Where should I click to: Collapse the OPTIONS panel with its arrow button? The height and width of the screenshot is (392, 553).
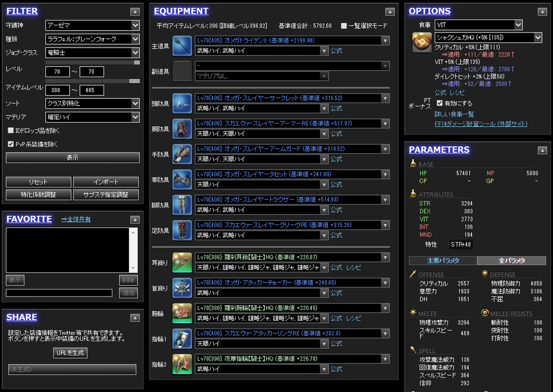[542, 12]
